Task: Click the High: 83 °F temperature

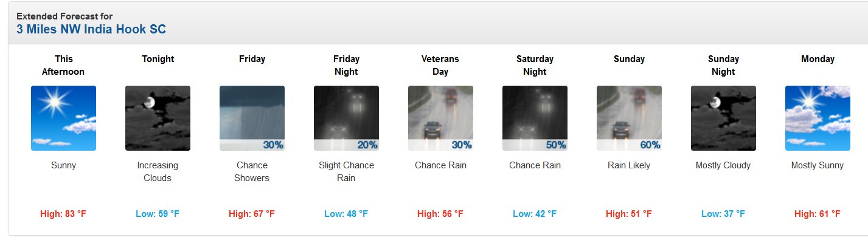Action: (63, 214)
